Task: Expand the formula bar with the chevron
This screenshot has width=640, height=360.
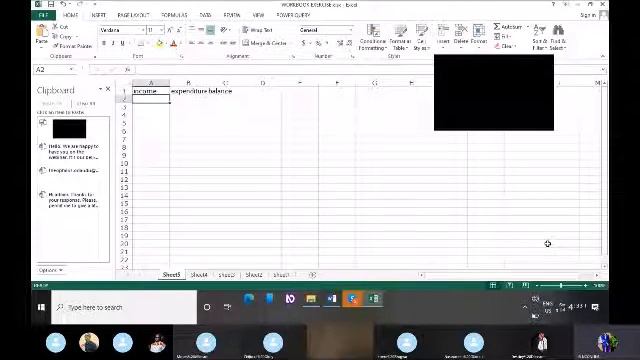Action: pyautogui.click(x=603, y=69)
